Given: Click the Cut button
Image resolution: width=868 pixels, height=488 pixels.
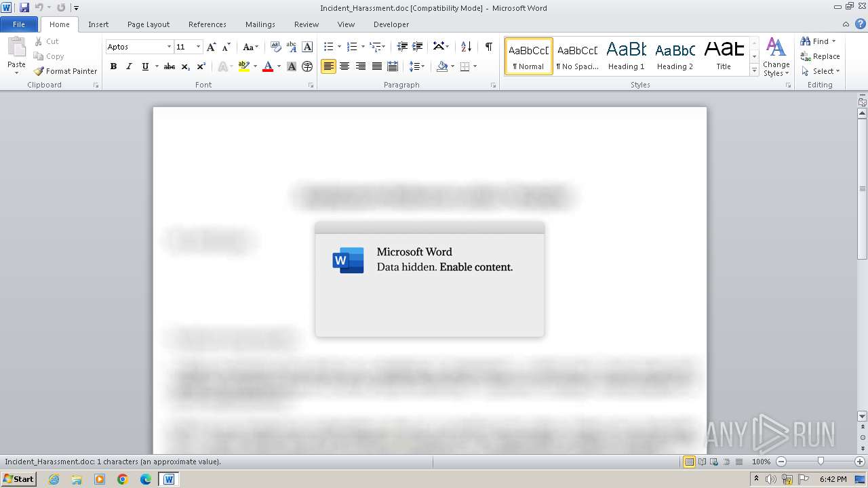Looking at the screenshot, I should tap(47, 41).
